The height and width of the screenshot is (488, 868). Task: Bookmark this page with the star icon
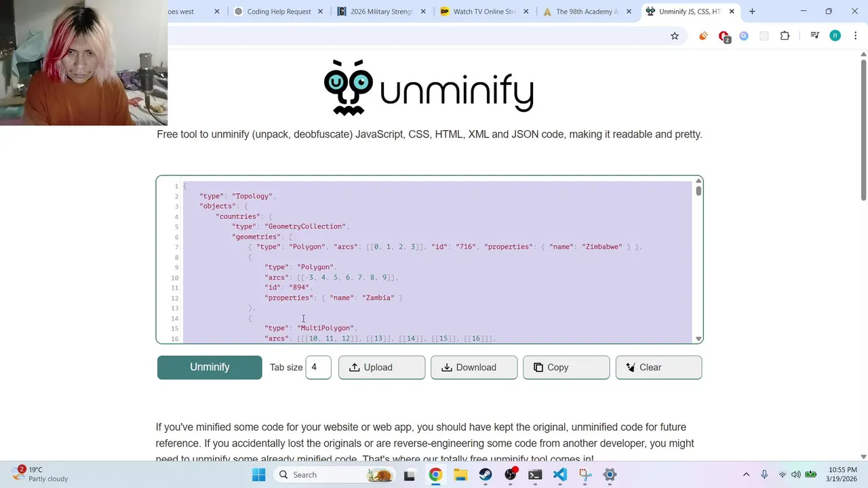(x=674, y=36)
